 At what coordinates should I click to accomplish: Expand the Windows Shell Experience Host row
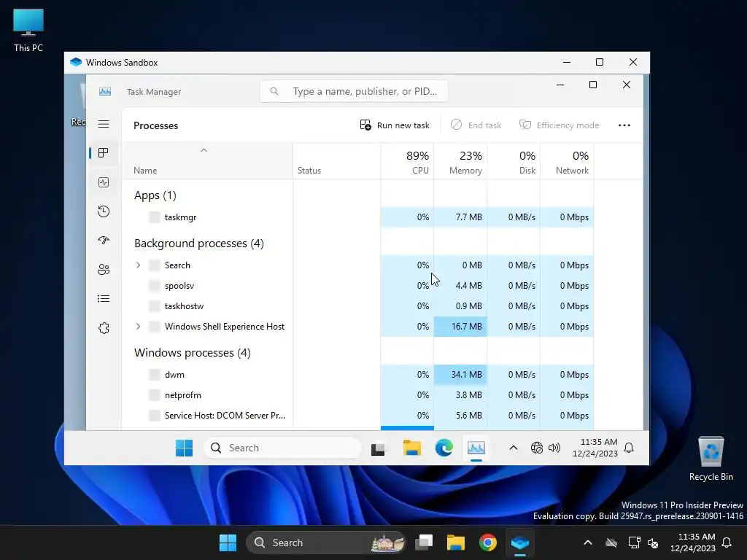138,326
